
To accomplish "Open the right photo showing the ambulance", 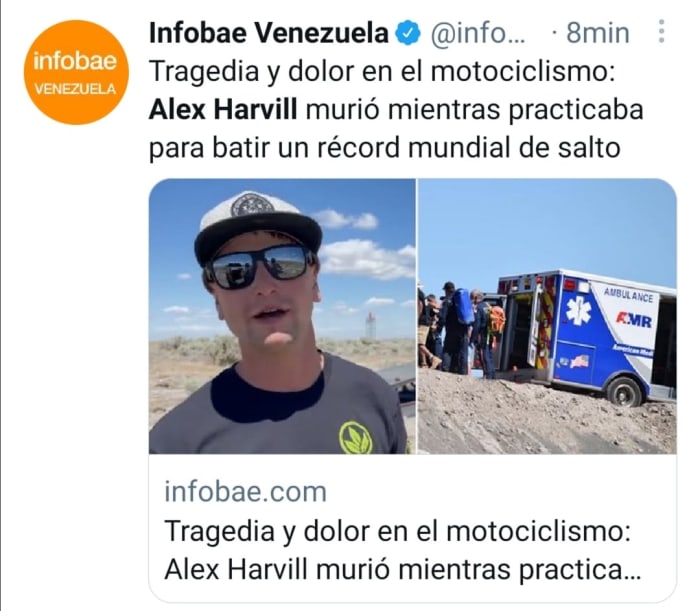I will (x=547, y=316).
